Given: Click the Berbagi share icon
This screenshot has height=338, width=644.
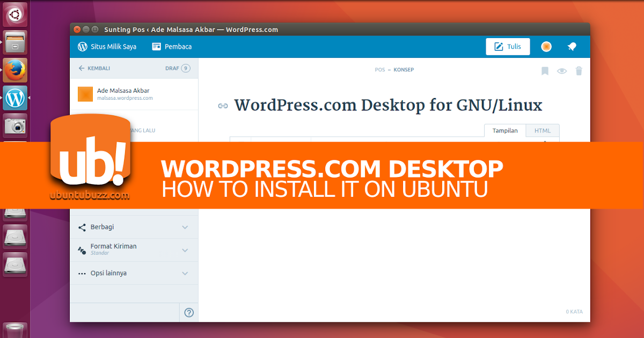Looking at the screenshot, I should tap(82, 227).
